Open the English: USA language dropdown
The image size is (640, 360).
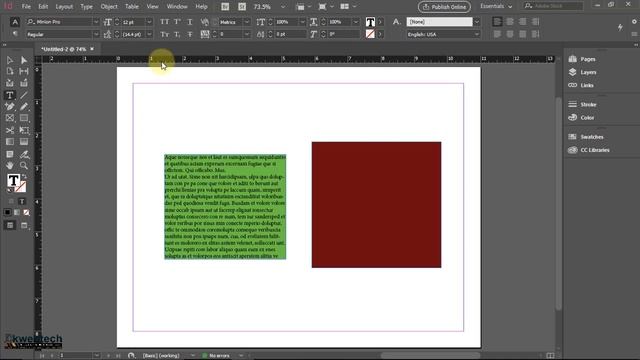coord(476,34)
